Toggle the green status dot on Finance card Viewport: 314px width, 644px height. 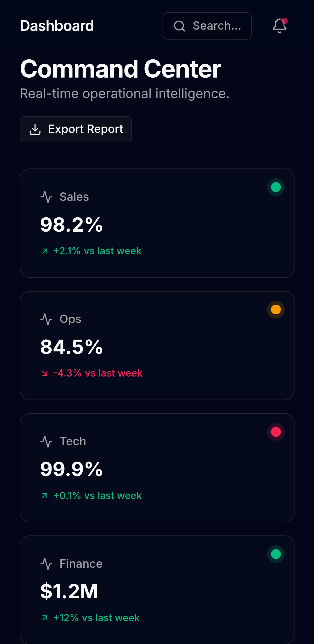(x=275, y=554)
